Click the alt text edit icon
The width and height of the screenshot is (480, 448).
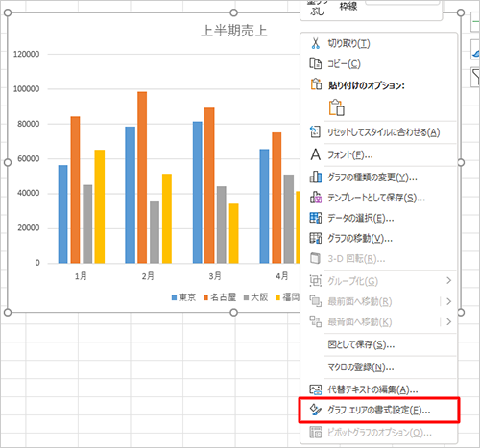click(316, 389)
